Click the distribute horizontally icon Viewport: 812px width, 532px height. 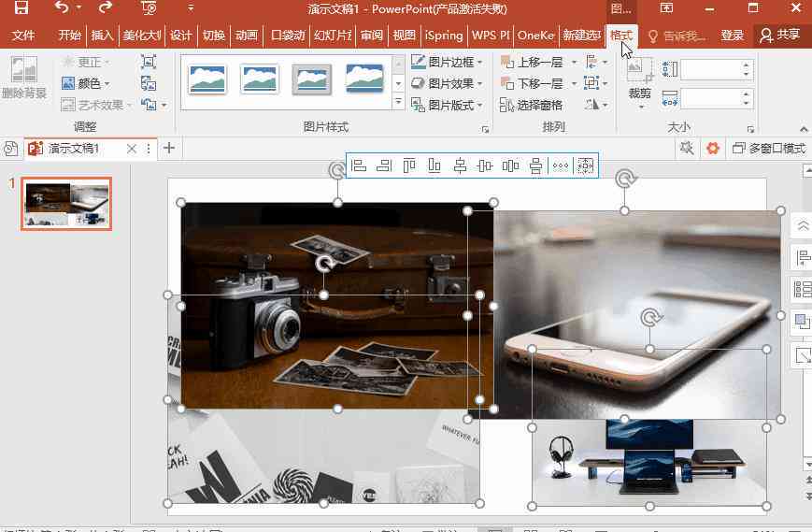tap(510, 165)
